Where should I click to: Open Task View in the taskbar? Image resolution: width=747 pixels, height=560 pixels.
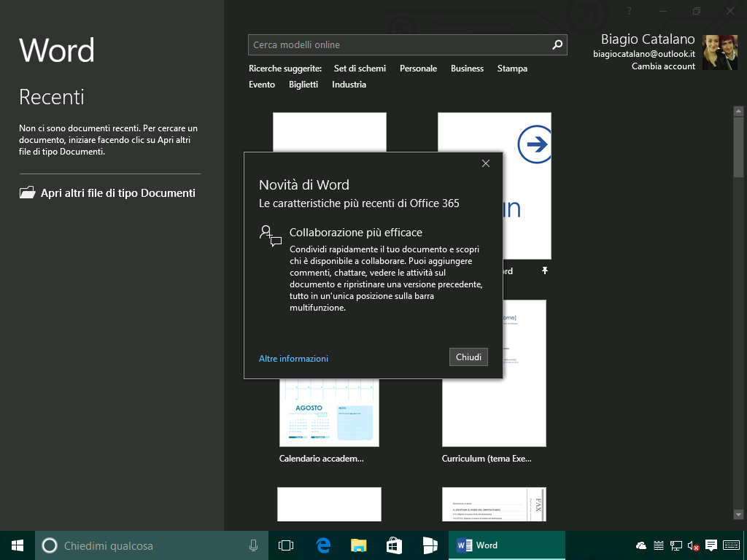286,545
